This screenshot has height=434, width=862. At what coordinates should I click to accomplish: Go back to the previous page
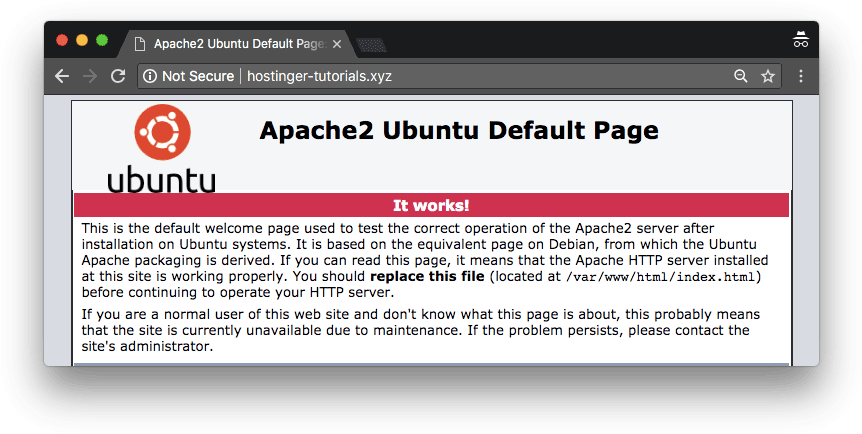62,76
